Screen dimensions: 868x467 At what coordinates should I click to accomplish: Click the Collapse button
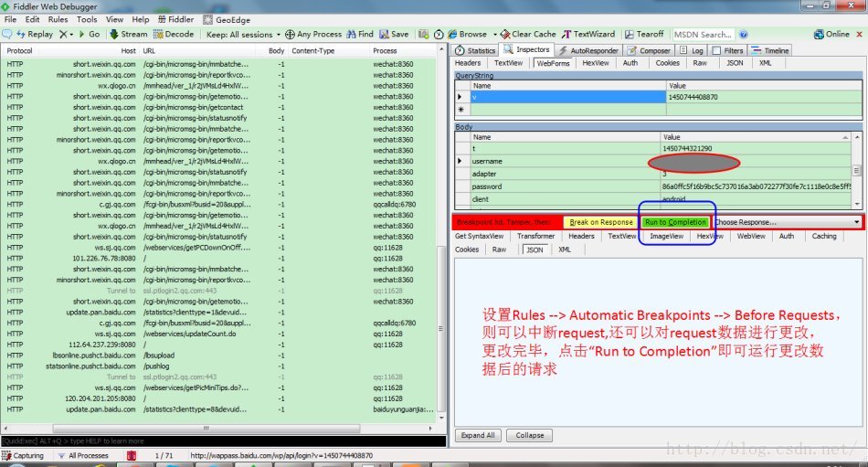(x=530, y=435)
